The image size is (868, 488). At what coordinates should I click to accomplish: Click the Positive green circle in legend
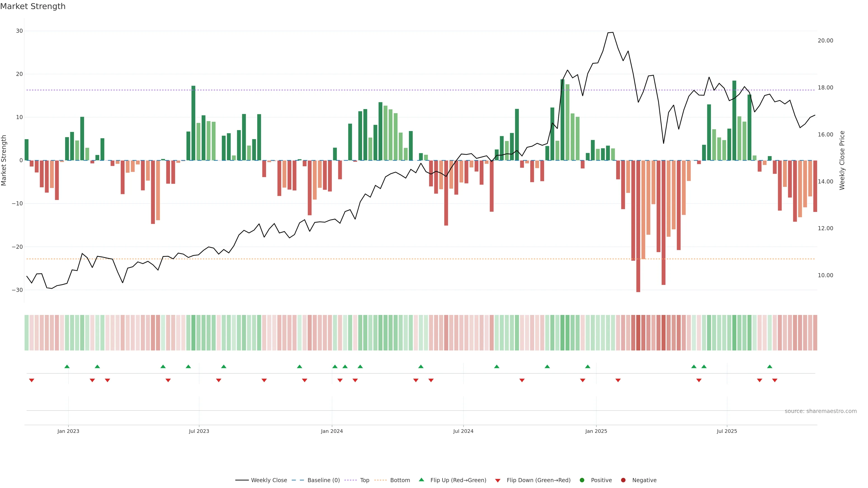pos(582,480)
